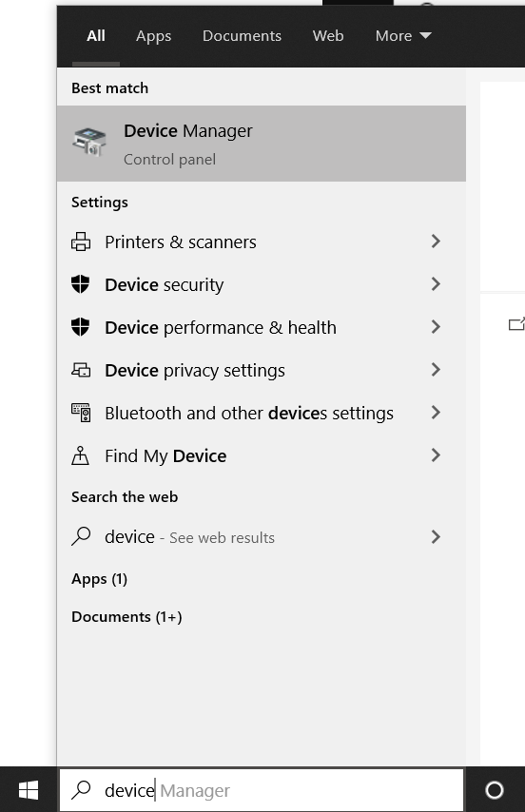Expand the Device security chevron arrow
Screen dimensions: 525x812
(x=436, y=283)
